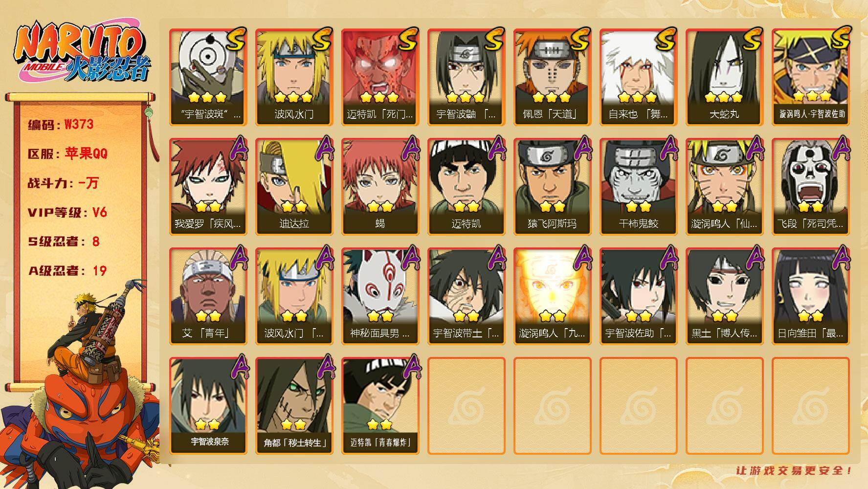Click the 编码 W373 account code text
The width and height of the screenshot is (868, 489).
click(x=61, y=125)
